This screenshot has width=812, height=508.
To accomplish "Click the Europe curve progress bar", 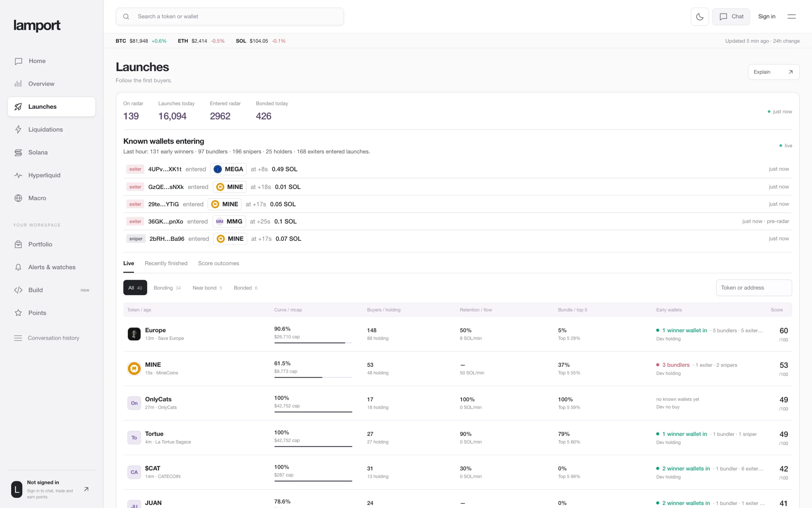I will tap(313, 343).
